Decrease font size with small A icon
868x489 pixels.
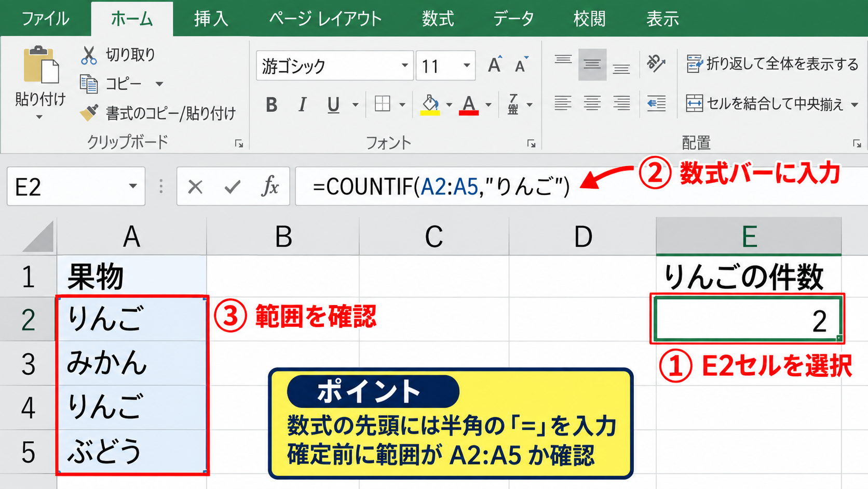pos(521,65)
